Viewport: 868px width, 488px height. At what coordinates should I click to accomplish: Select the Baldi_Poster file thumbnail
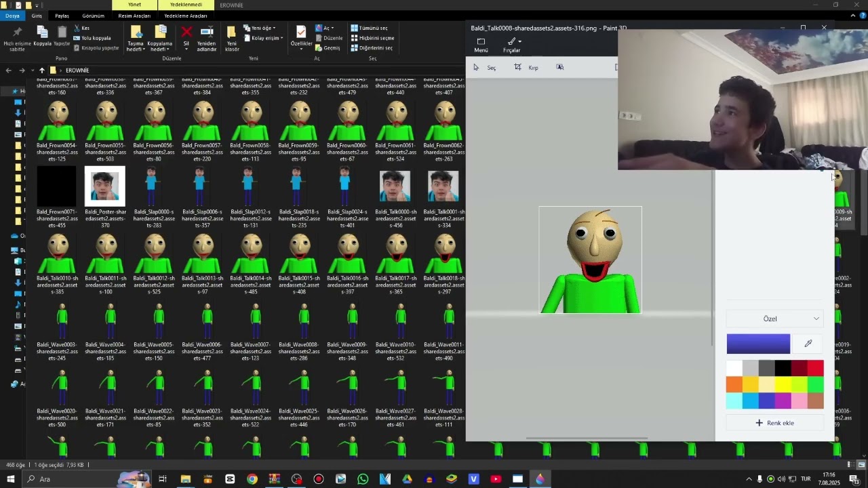tap(105, 186)
